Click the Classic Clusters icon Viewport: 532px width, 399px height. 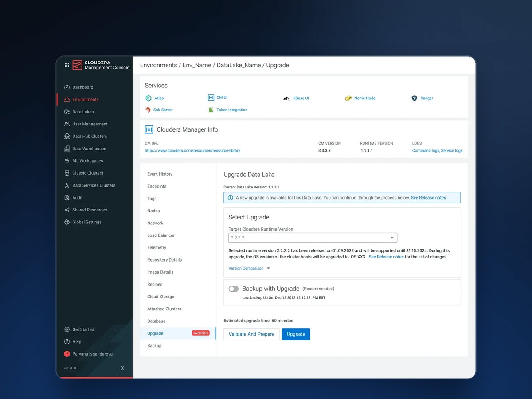(67, 173)
